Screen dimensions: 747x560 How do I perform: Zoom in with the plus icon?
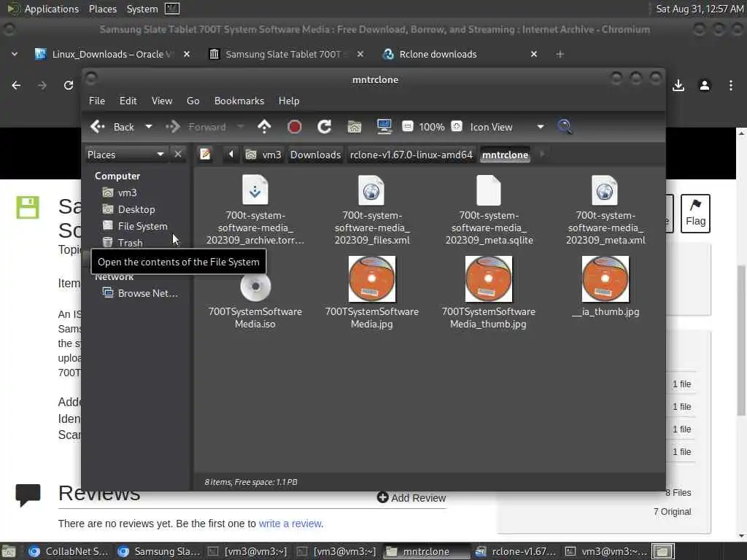(x=457, y=127)
